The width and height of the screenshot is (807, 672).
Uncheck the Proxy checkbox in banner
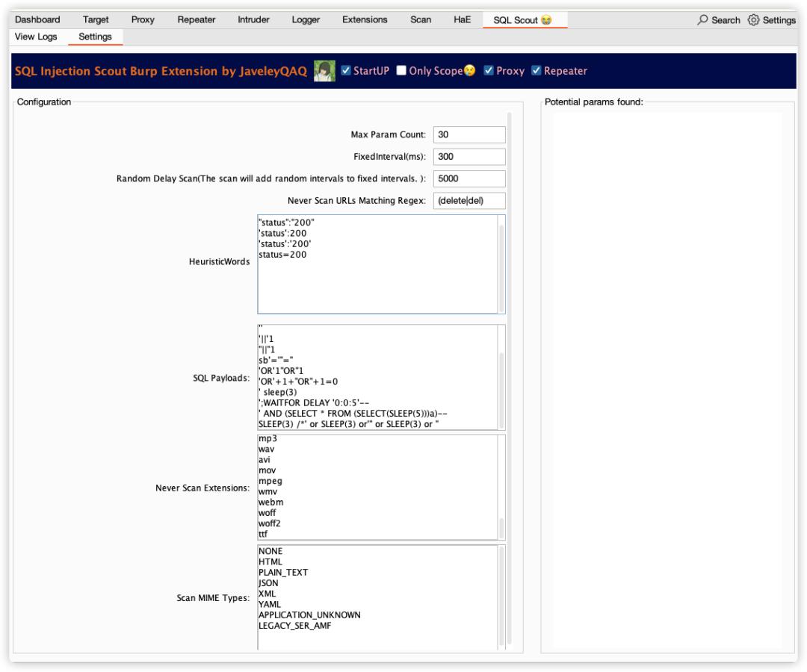pos(489,70)
